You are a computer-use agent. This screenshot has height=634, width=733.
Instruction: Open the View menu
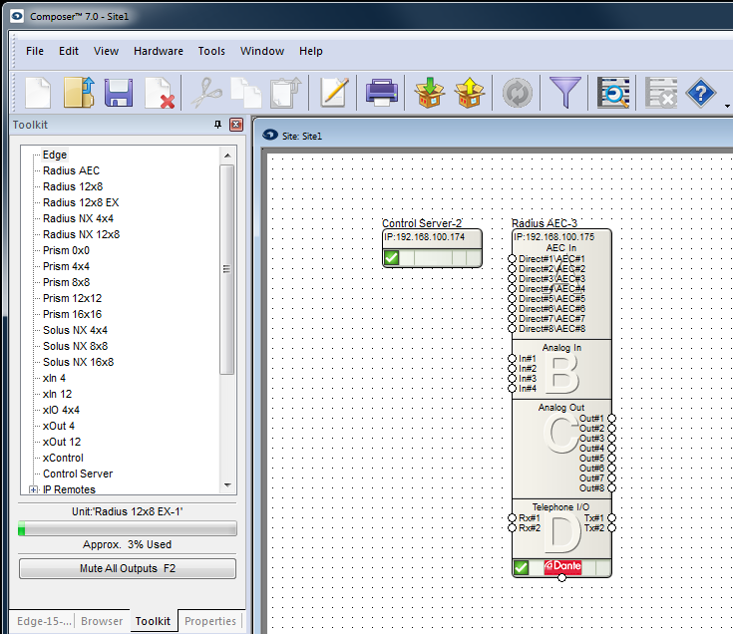106,51
